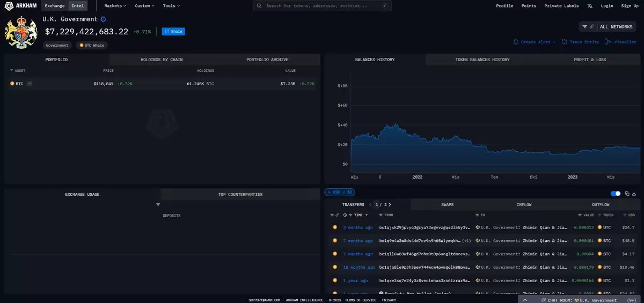Click the Login link

[607, 6]
